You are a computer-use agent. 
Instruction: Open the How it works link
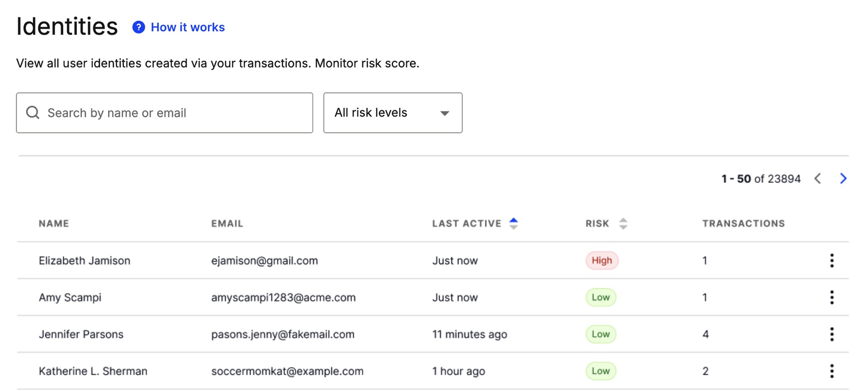pos(188,27)
